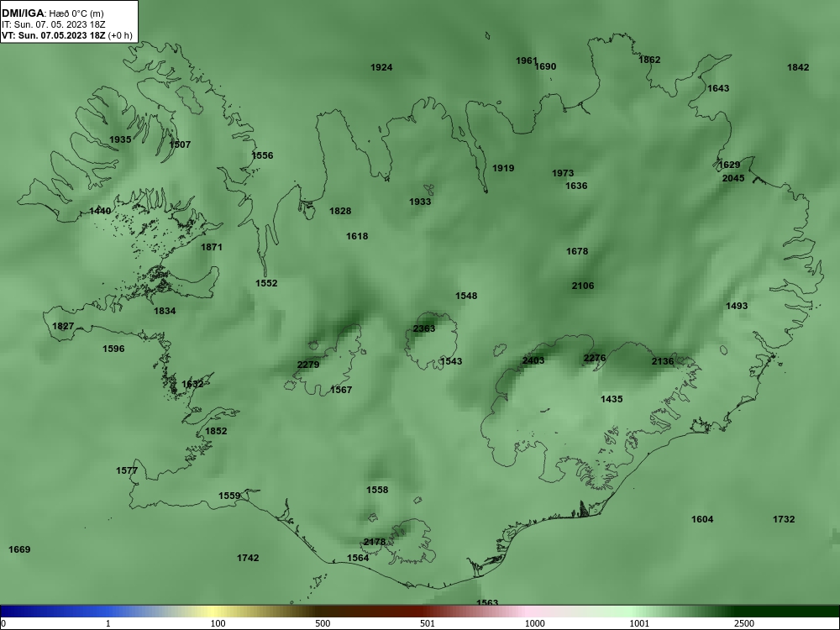
Task: Click on the value 1862
Action: pyautogui.click(x=649, y=60)
